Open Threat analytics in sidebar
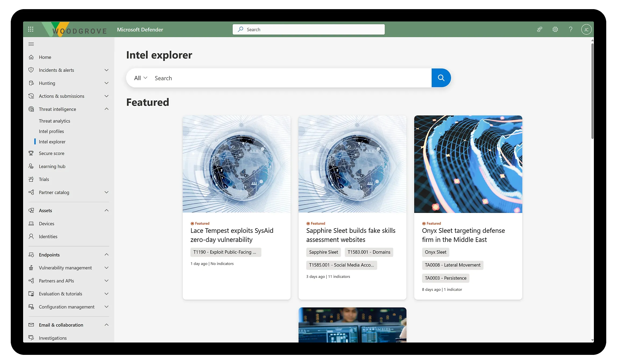Image resolution: width=617 pixels, height=364 pixels. [54, 121]
